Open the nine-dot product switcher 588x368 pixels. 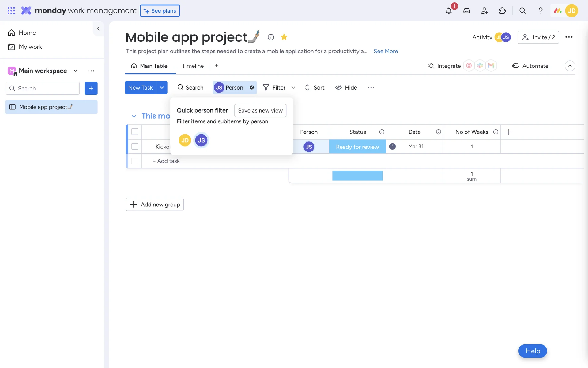tap(11, 11)
